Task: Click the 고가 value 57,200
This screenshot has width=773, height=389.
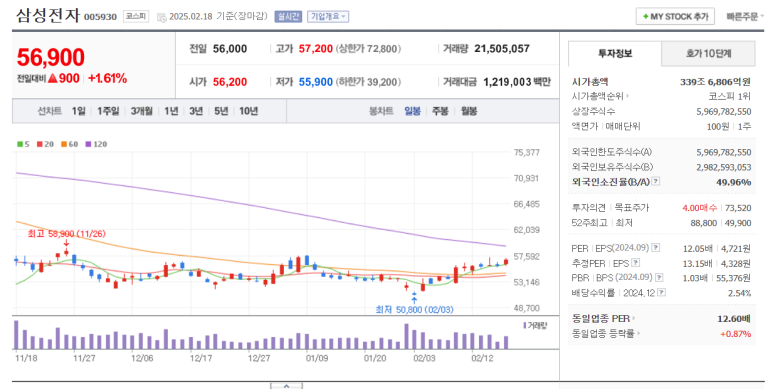Action: [316, 49]
